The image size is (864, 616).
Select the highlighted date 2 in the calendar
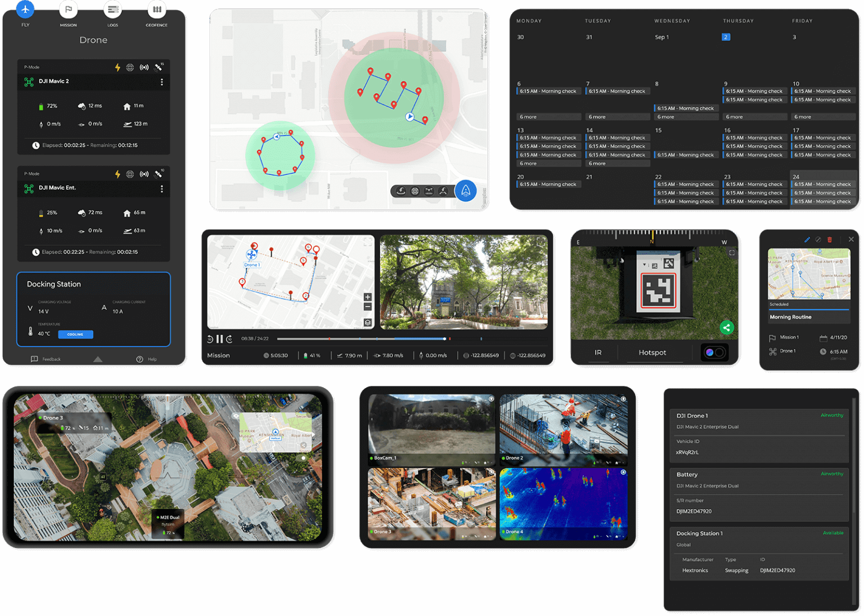[726, 37]
